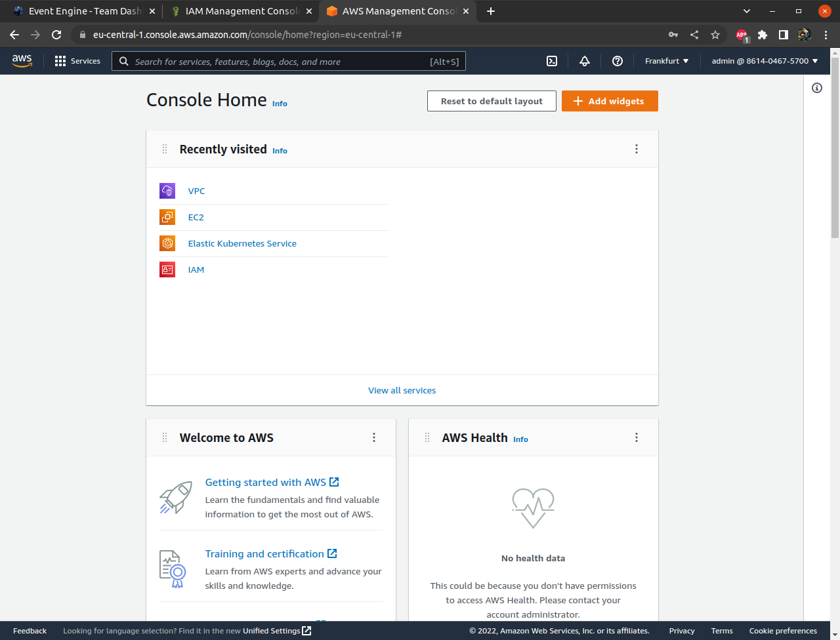Open the browser Extensions puzzle icon
The width and height of the screenshot is (840, 640).
(x=763, y=35)
